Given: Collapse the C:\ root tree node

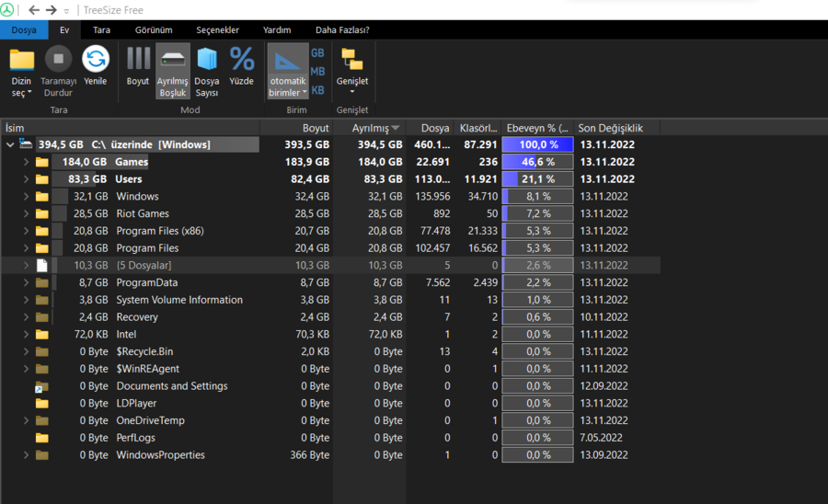Looking at the screenshot, I should point(10,144).
